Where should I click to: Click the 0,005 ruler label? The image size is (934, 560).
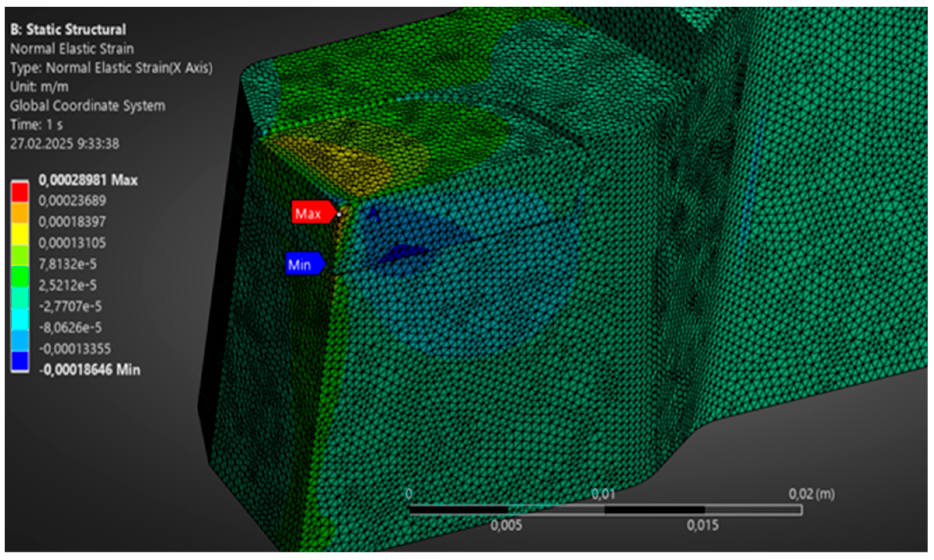(506, 525)
